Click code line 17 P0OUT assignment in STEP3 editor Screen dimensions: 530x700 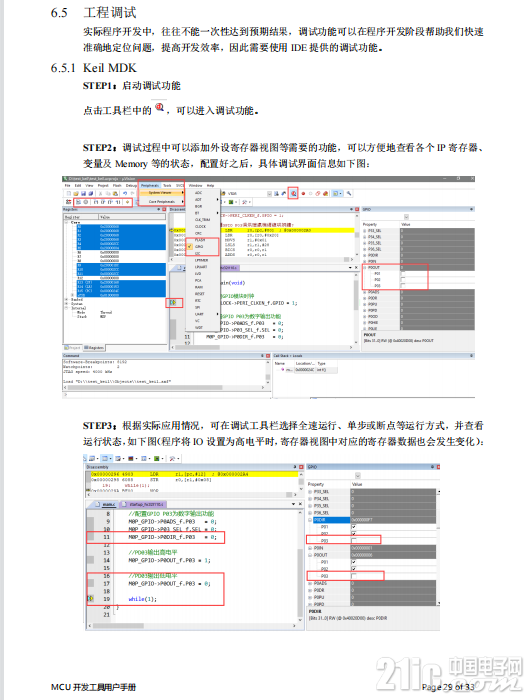tap(170, 583)
